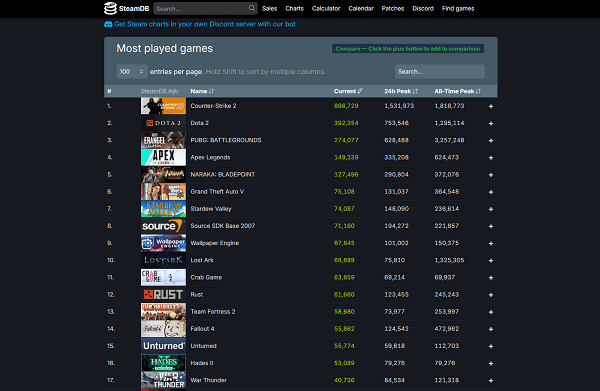Open Counter-Strike 2 game thumbnail
600x391 pixels.
coord(163,106)
